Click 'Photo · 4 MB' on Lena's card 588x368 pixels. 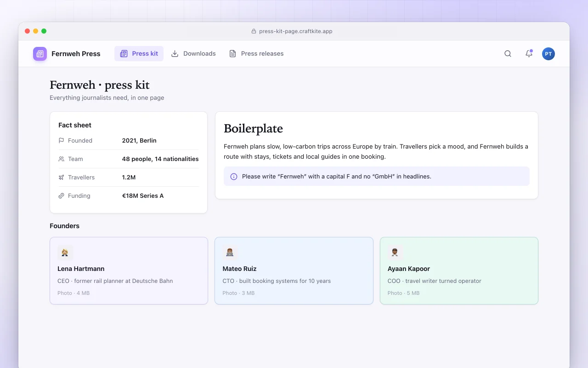(x=73, y=293)
